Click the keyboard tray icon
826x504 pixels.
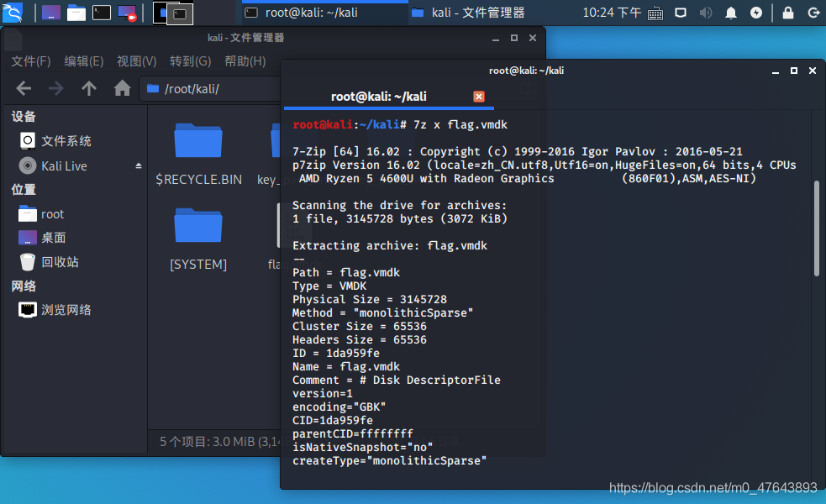(x=655, y=13)
